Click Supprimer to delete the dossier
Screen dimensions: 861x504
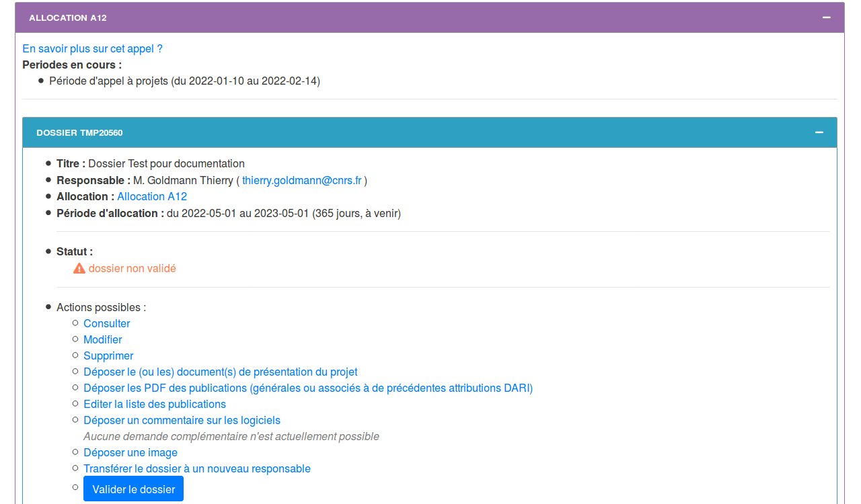pos(108,356)
